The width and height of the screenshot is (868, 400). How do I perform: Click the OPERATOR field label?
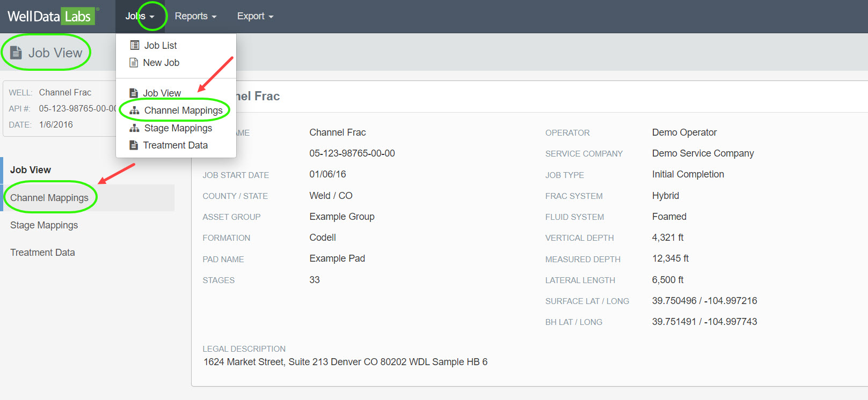point(567,133)
